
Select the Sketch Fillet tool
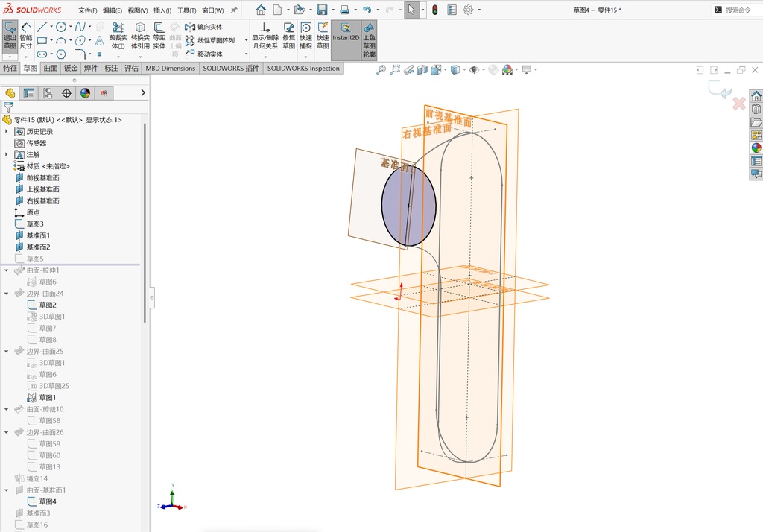click(x=80, y=54)
